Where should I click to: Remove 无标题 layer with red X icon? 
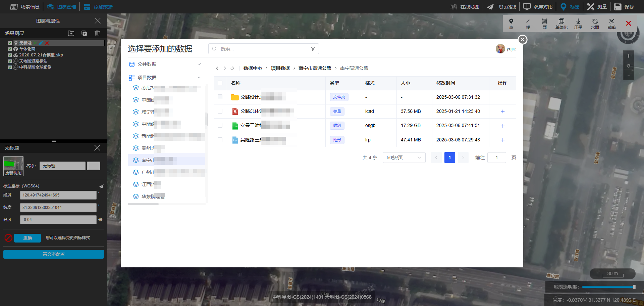pos(47,43)
